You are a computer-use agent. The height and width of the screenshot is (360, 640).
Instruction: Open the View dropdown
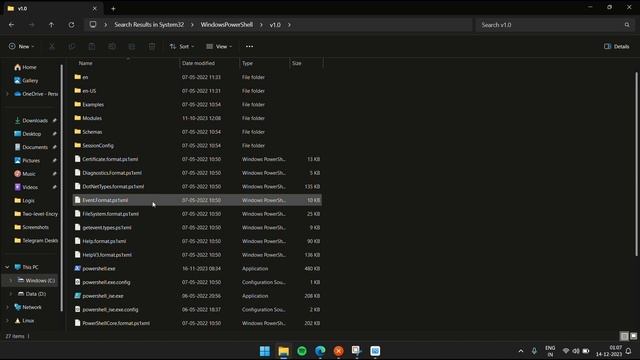(x=219, y=47)
